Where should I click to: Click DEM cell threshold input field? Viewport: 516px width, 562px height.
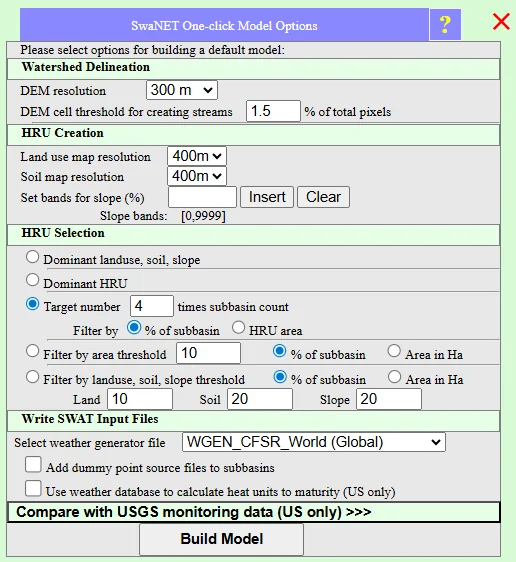click(273, 111)
